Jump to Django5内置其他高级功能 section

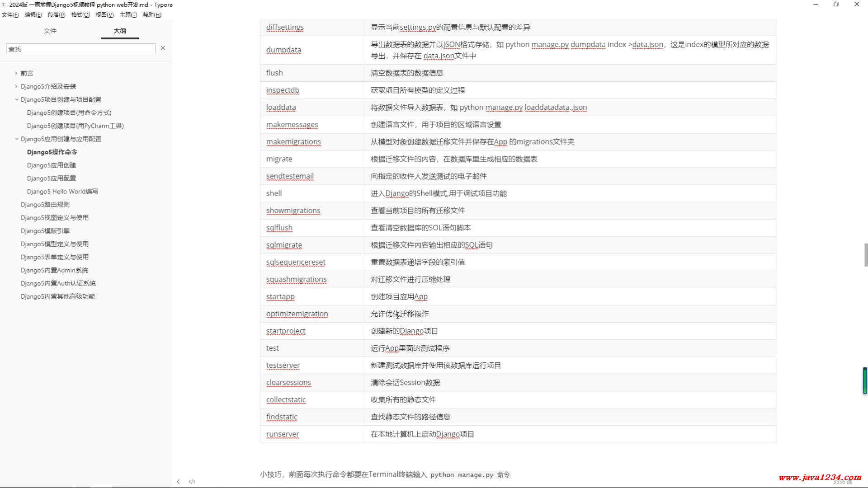[58, 296]
